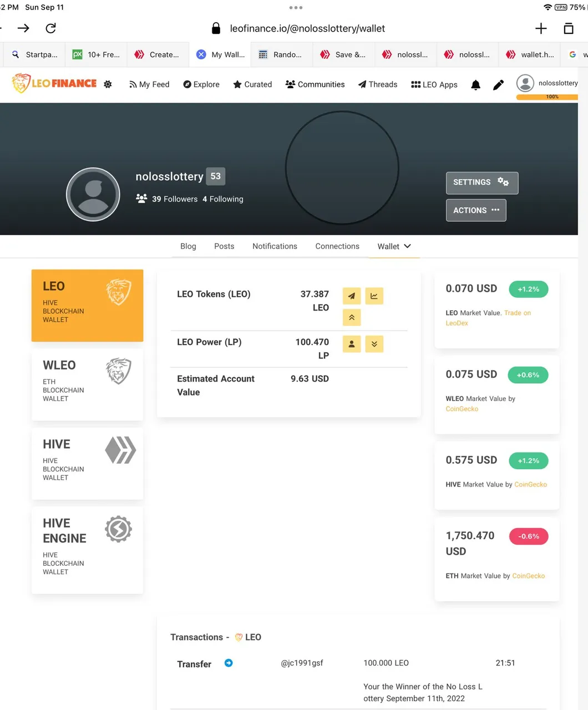The width and height of the screenshot is (588, 710).
Task: Click the 100.000 LEO transfer amount
Action: click(x=386, y=663)
